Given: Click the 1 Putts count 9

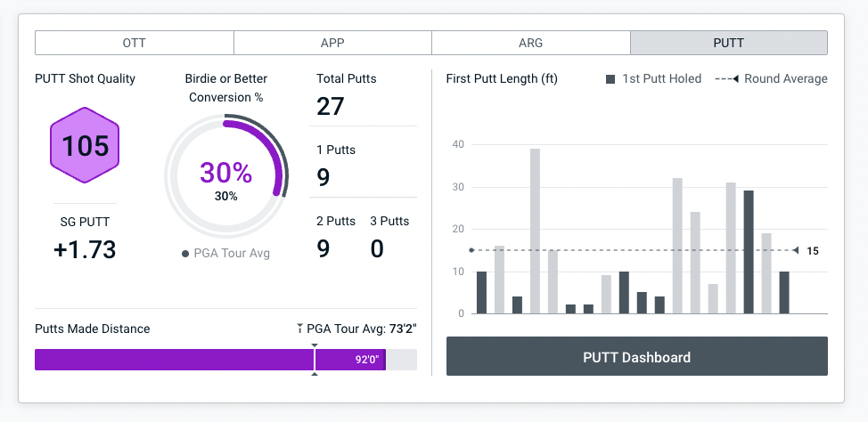Looking at the screenshot, I should pos(323,177).
